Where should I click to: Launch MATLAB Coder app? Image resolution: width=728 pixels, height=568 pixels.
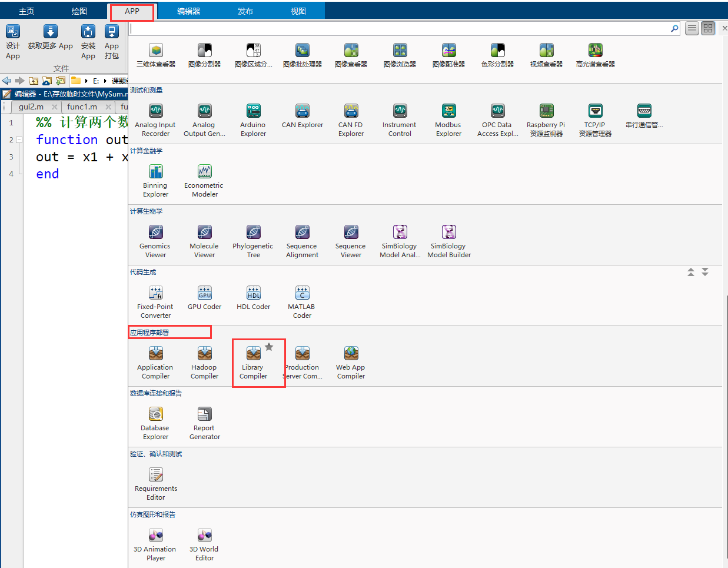(x=302, y=302)
